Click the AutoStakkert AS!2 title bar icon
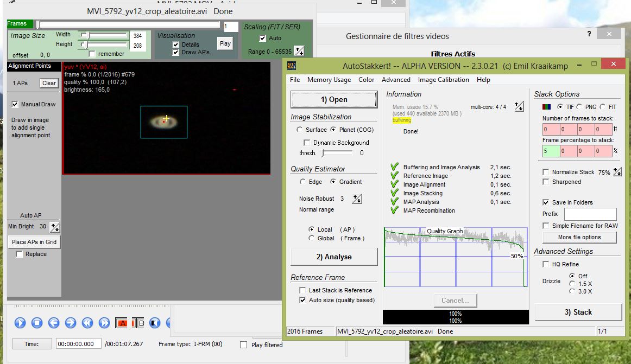 point(292,66)
